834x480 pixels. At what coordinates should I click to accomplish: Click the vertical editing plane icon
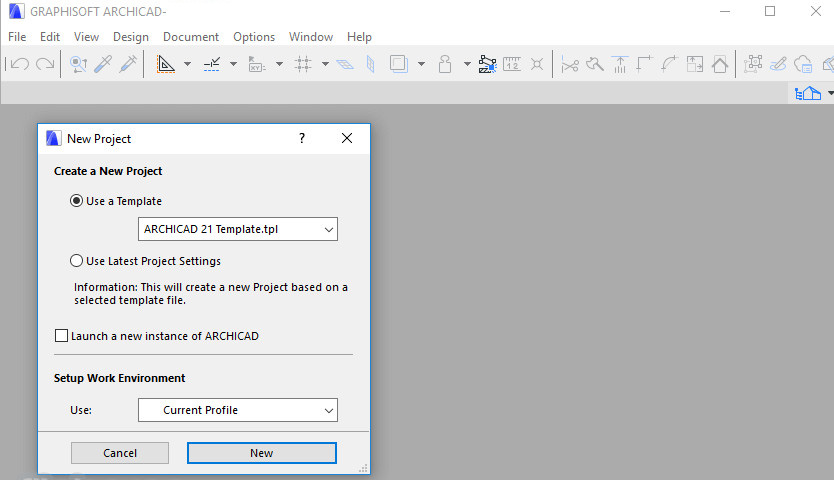(371, 64)
